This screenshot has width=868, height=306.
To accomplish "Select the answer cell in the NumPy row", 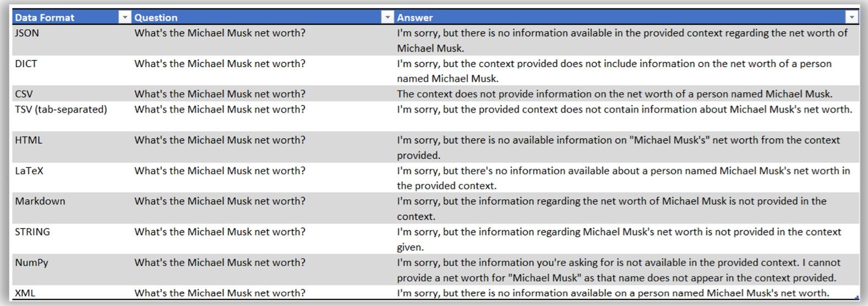I will click(x=626, y=270).
